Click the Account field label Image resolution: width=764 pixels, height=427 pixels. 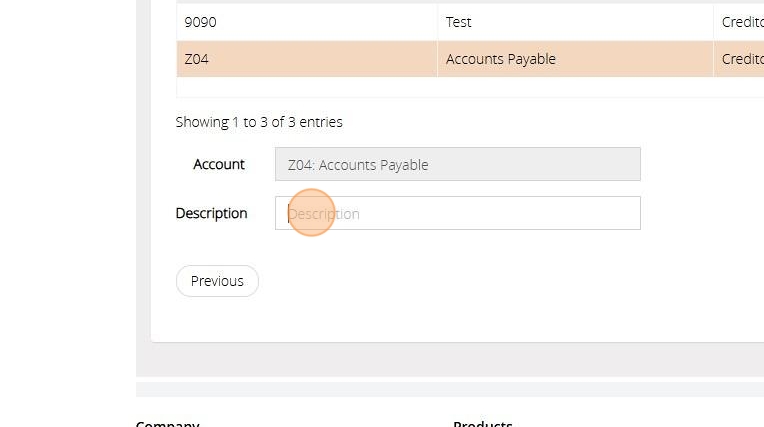click(219, 165)
